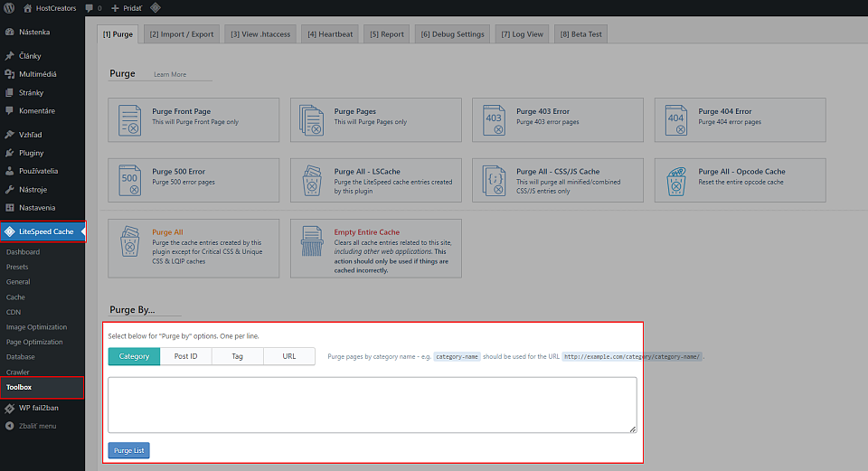Screen dimensions: 868x471
Task: Open the comments bubble icon in admin bar
Action: [x=90, y=8]
